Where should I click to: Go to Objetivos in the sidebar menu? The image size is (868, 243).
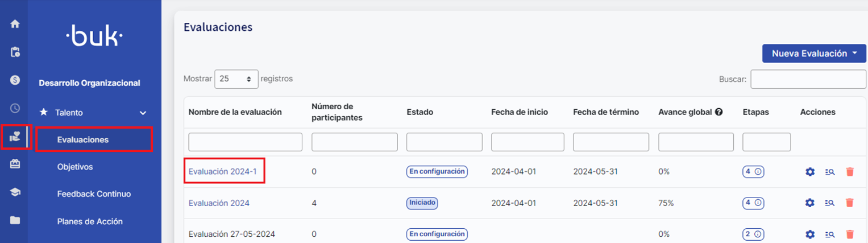pos(75,167)
